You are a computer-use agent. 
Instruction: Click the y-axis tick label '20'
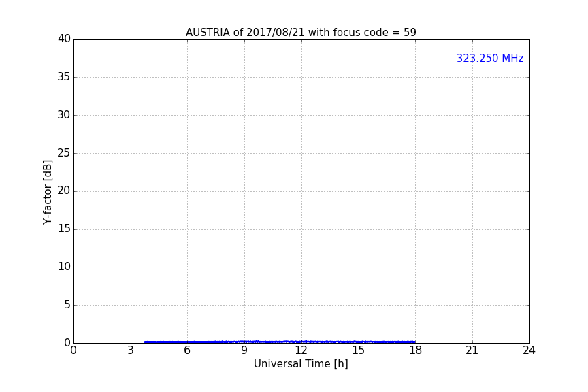click(x=64, y=191)
